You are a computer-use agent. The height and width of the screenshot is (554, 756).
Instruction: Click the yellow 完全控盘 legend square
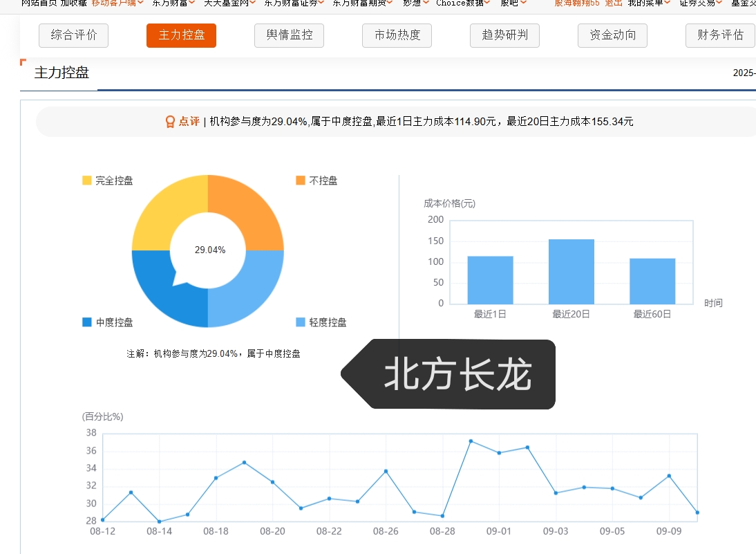(87, 181)
